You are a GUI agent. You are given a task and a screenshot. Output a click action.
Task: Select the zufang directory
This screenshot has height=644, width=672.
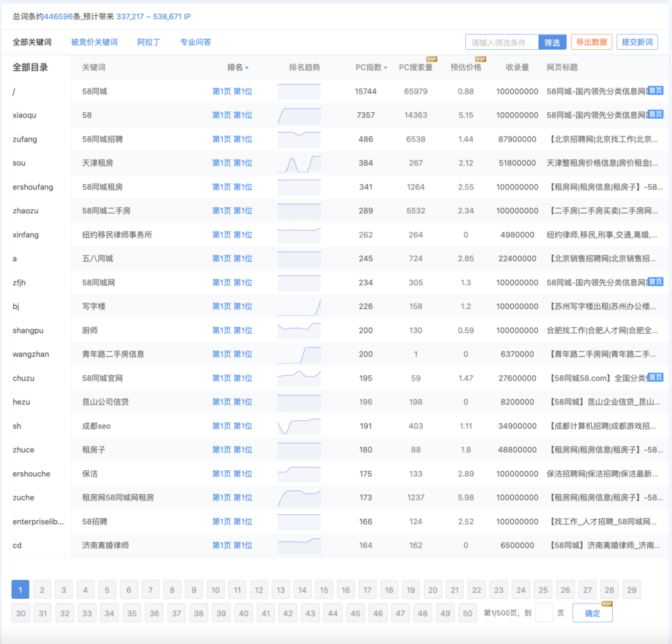(x=25, y=139)
